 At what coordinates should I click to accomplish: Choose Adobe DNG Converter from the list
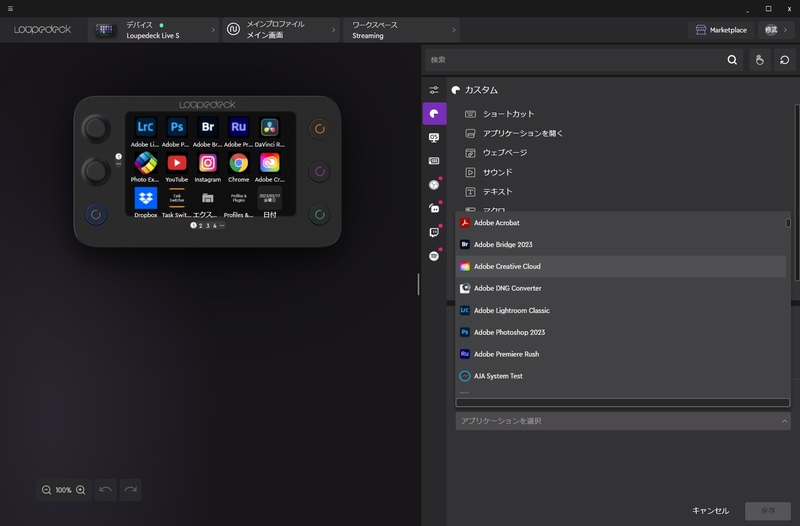click(620, 289)
